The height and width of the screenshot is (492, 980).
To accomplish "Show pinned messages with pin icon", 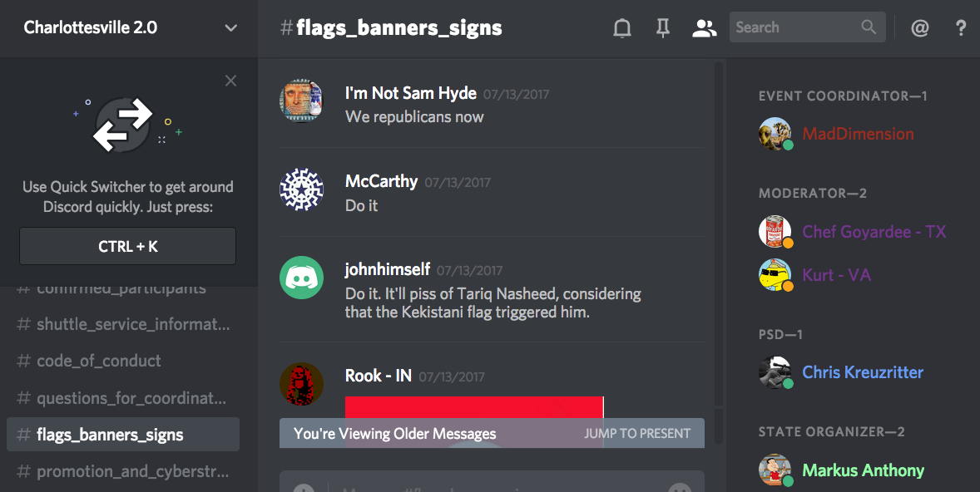I will pos(662,27).
